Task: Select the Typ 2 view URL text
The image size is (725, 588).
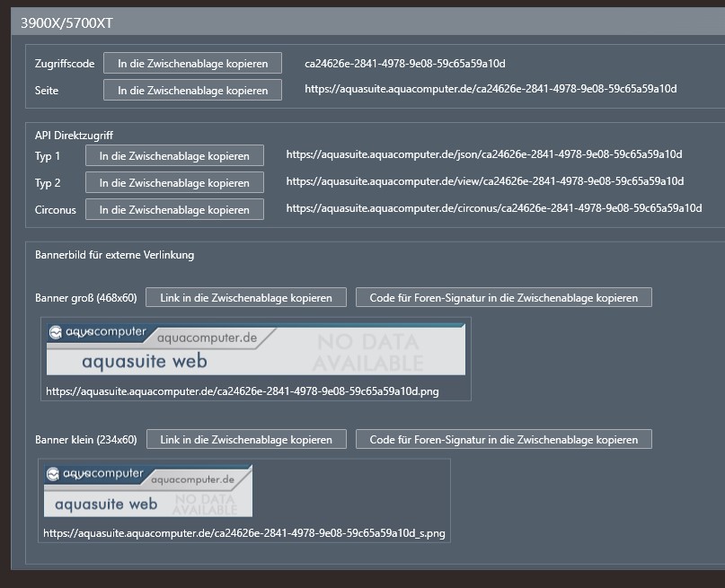Action: click(485, 181)
